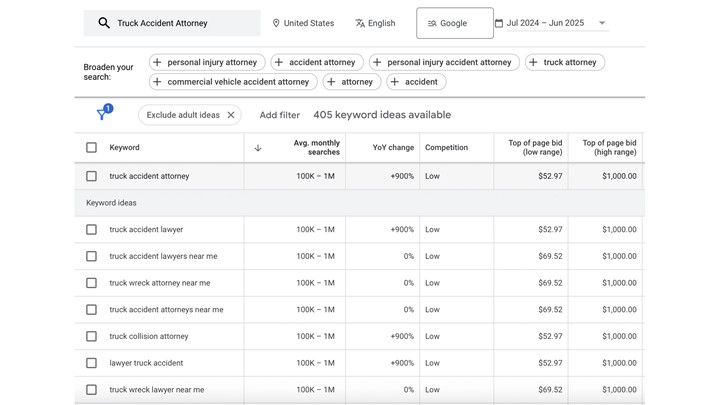Click the search magnifier icon
719x405 pixels.
pyautogui.click(x=104, y=23)
